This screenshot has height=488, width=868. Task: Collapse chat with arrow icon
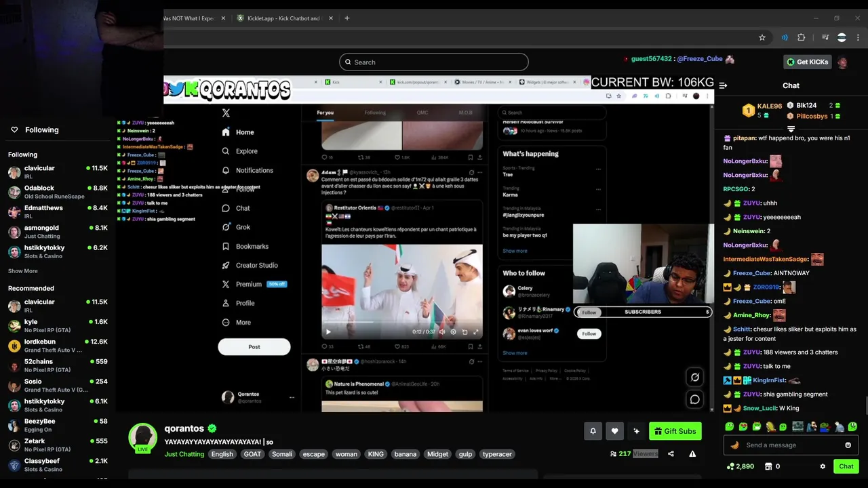coord(723,85)
